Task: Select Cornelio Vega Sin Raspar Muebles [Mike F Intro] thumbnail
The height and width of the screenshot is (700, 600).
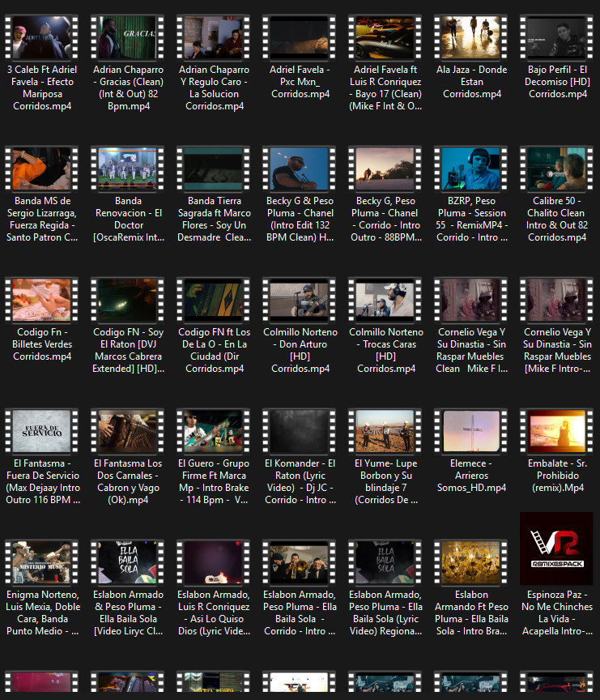Action: coord(557,300)
